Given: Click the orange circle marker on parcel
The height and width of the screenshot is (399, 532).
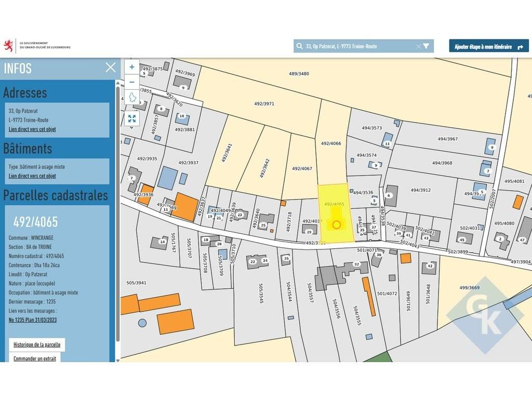Looking at the screenshot, I should 336,224.
